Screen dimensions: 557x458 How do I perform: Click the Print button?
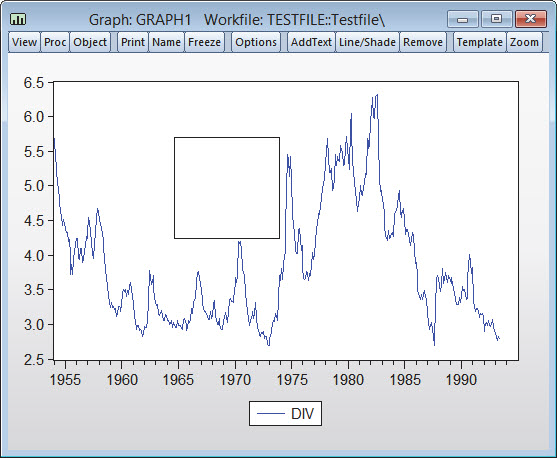pos(133,42)
